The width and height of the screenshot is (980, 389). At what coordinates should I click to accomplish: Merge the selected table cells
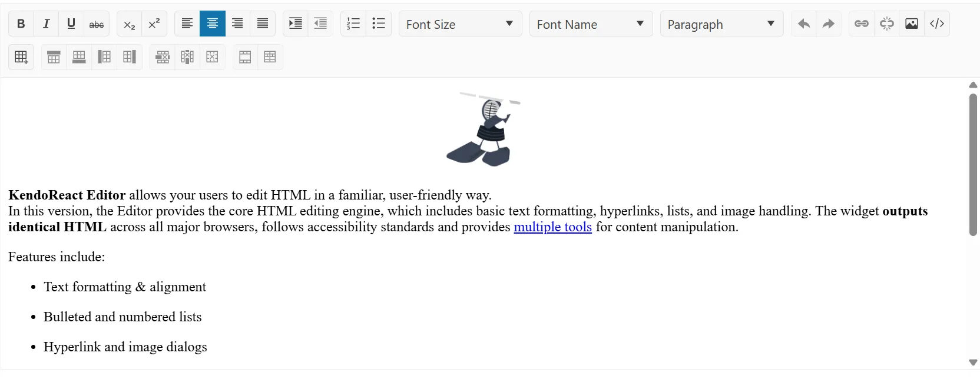(245, 57)
